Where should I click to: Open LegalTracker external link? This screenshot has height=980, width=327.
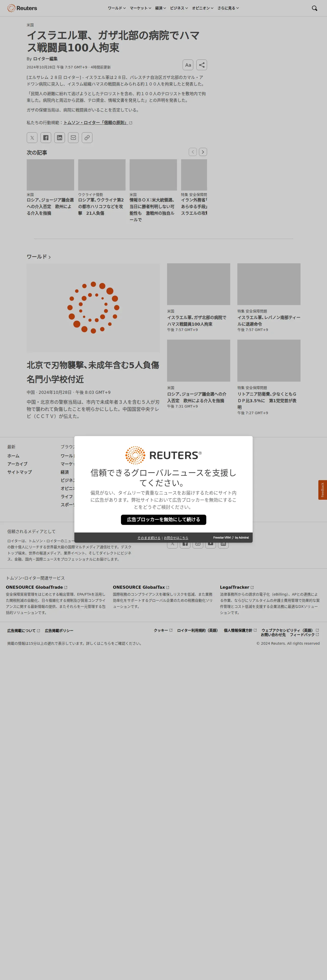[x=237, y=587]
